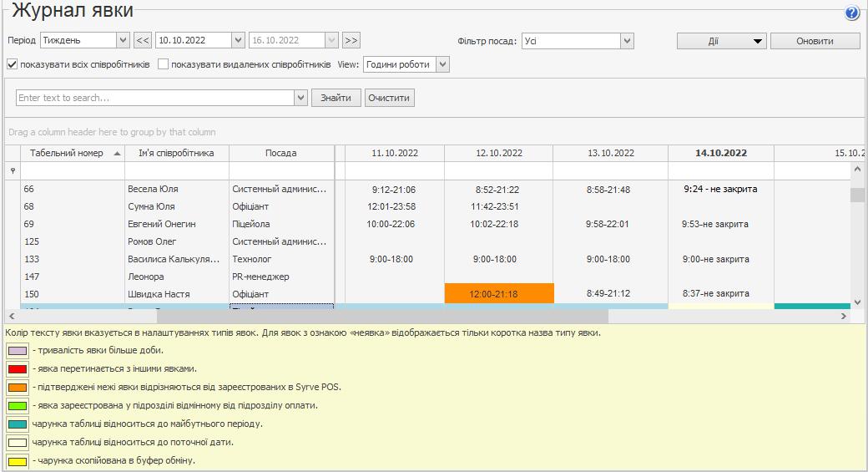Go to next period with >> button
Image resolution: width=868 pixels, height=472 pixels.
(x=351, y=40)
